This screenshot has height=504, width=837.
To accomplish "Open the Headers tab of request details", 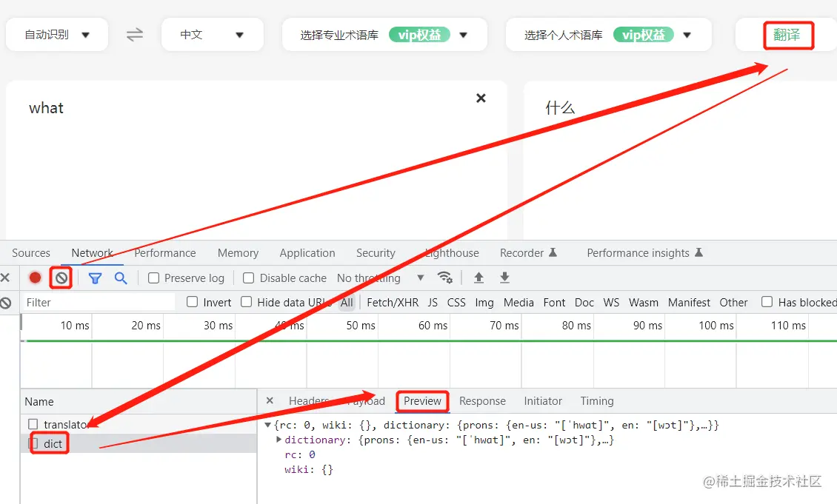I will click(309, 401).
